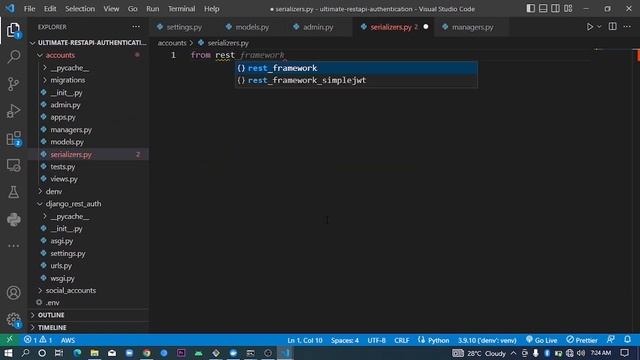Open taskbar weather 28°C Cloudy

[479, 353]
